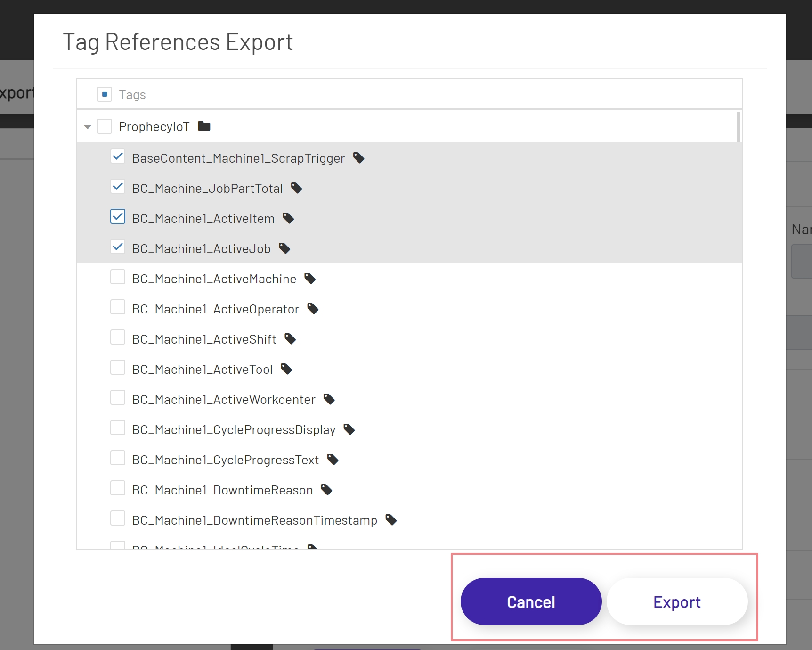The image size is (812, 650).
Task: Check the ProphecyIoT folder checkbox
Action: click(x=104, y=126)
